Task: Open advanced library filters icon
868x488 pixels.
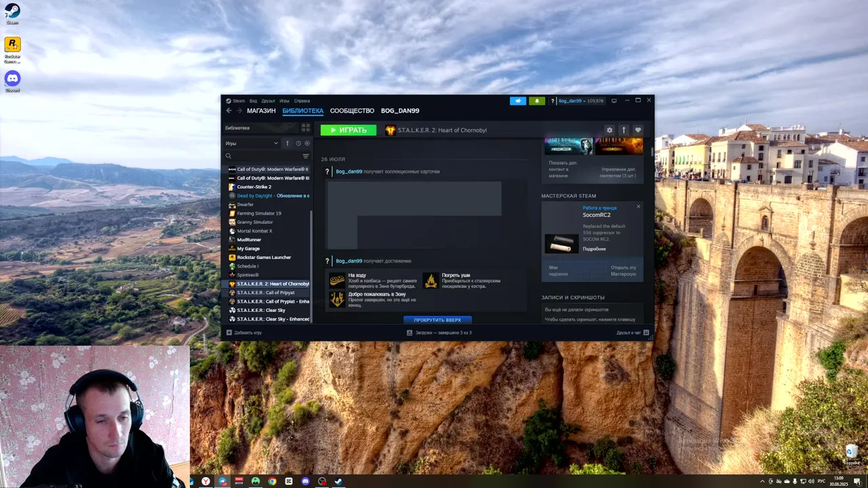Action: (x=305, y=156)
